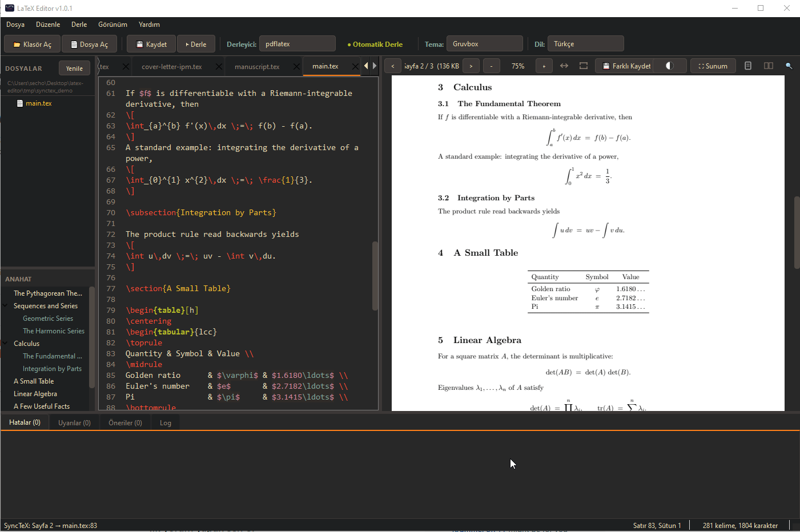Select Integration by Parts outline item

coord(52,369)
